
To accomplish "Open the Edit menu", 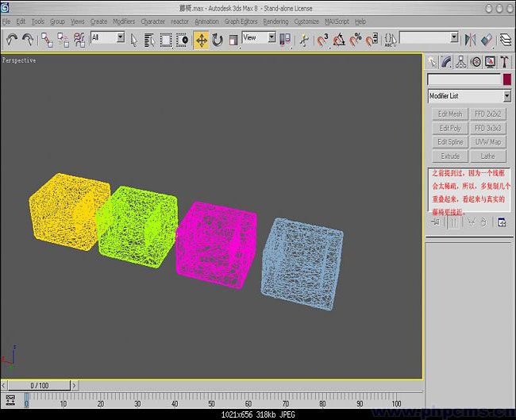I will pyautogui.click(x=21, y=21).
